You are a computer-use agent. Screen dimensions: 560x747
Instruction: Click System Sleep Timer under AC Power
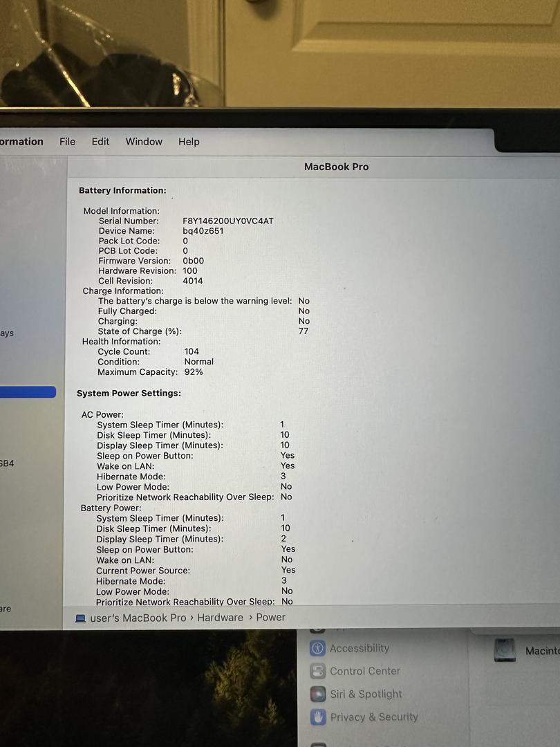160,425
